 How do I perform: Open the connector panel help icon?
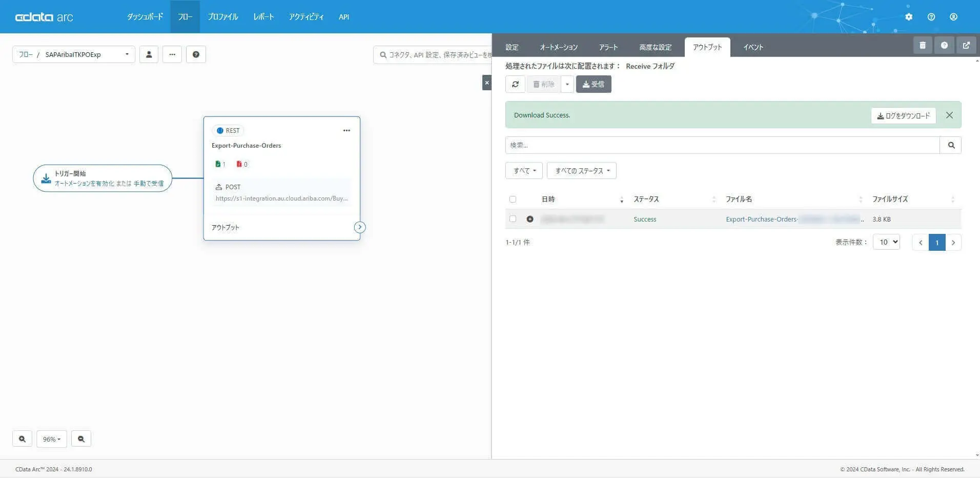(x=944, y=45)
